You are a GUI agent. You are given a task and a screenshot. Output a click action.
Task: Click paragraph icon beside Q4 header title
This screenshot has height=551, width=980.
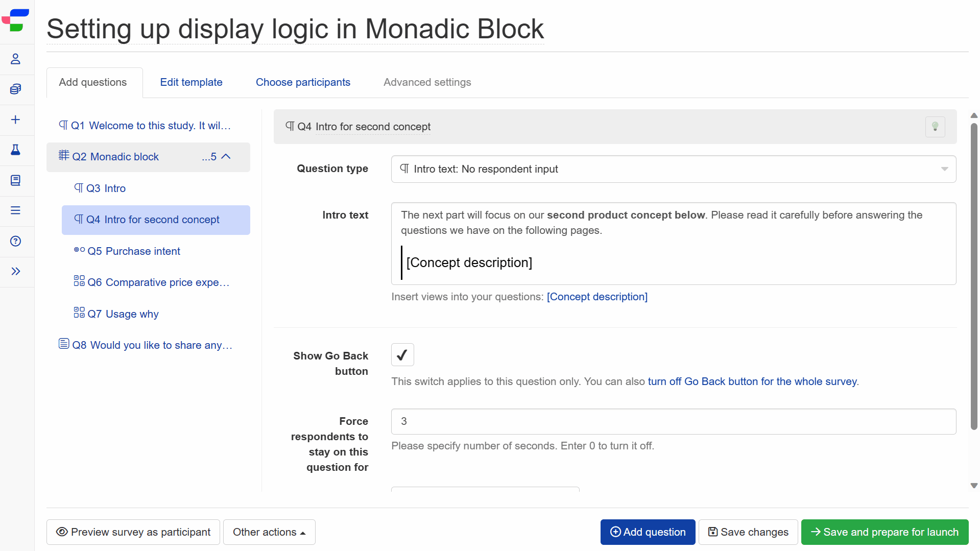pyautogui.click(x=290, y=126)
